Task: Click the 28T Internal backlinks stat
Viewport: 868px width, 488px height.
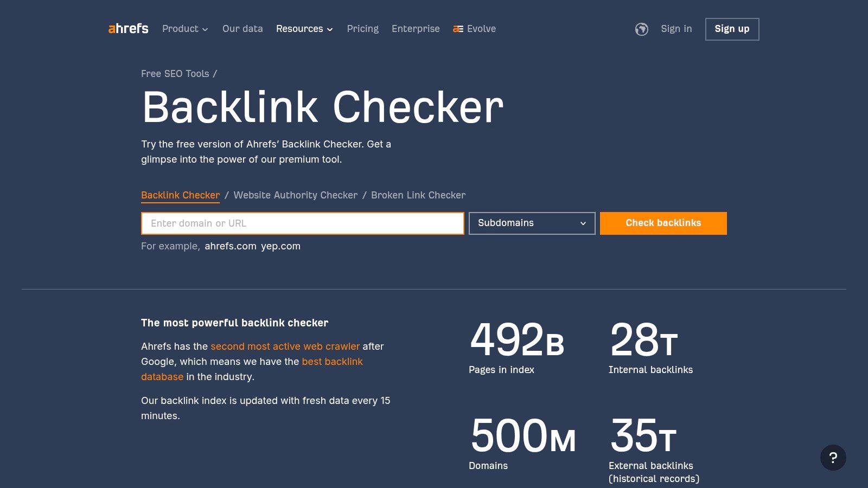Action: point(650,347)
